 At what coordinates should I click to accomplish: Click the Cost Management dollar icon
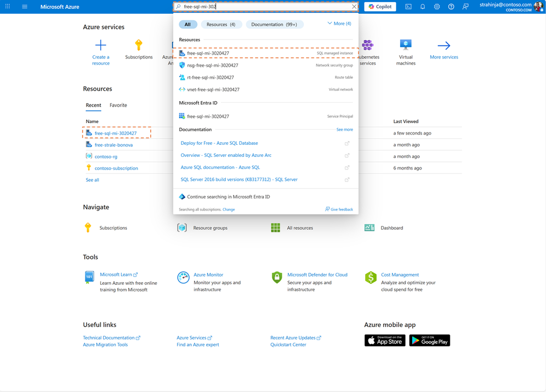click(371, 278)
